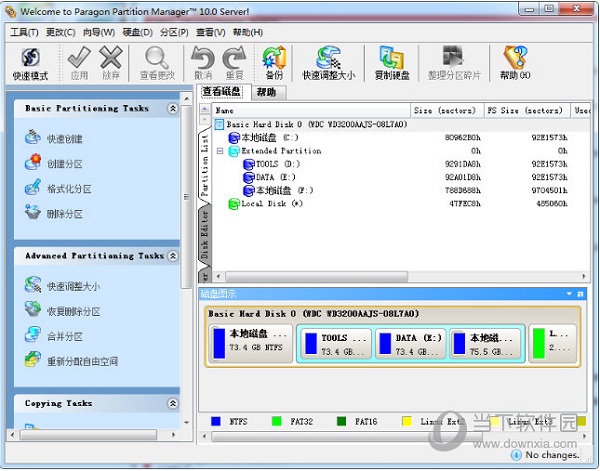Choose 重新分配自由空间 in the sidebar

pyautogui.click(x=71, y=361)
